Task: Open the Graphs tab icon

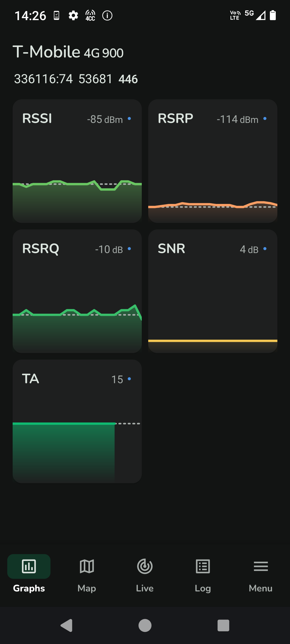Action: [x=29, y=566]
